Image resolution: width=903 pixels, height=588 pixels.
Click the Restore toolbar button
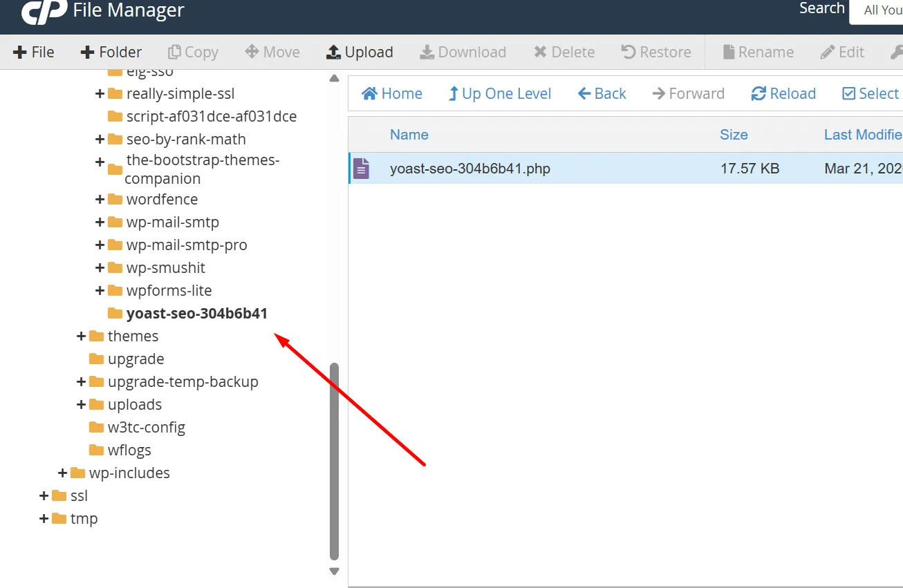[x=656, y=52]
